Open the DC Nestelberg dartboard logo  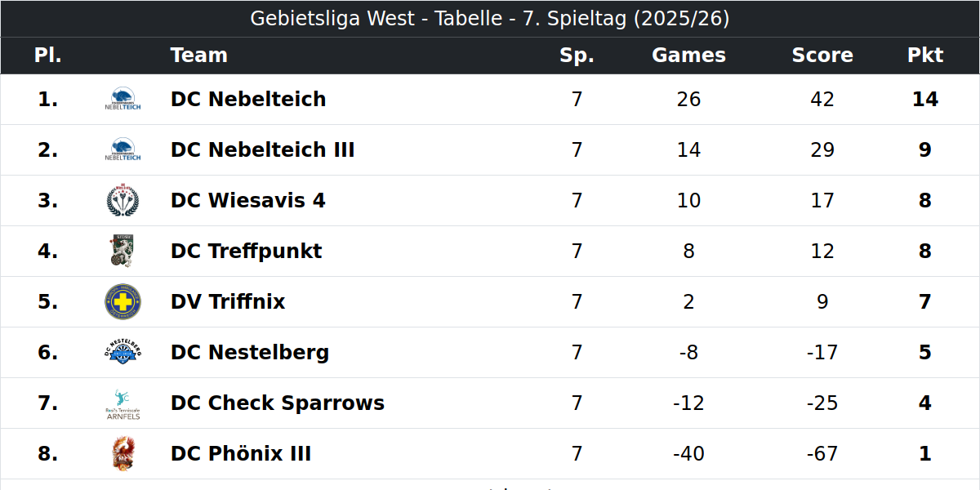pos(122,353)
